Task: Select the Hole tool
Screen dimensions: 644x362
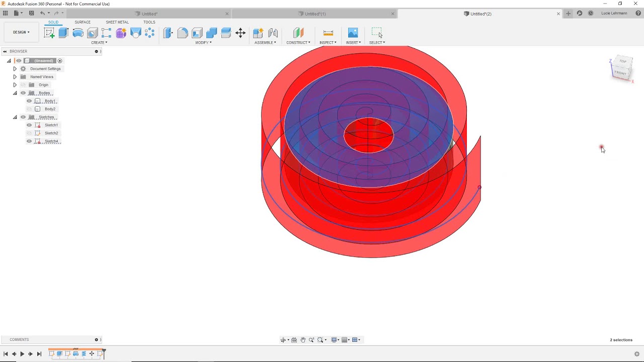Action: (x=92, y=33)
